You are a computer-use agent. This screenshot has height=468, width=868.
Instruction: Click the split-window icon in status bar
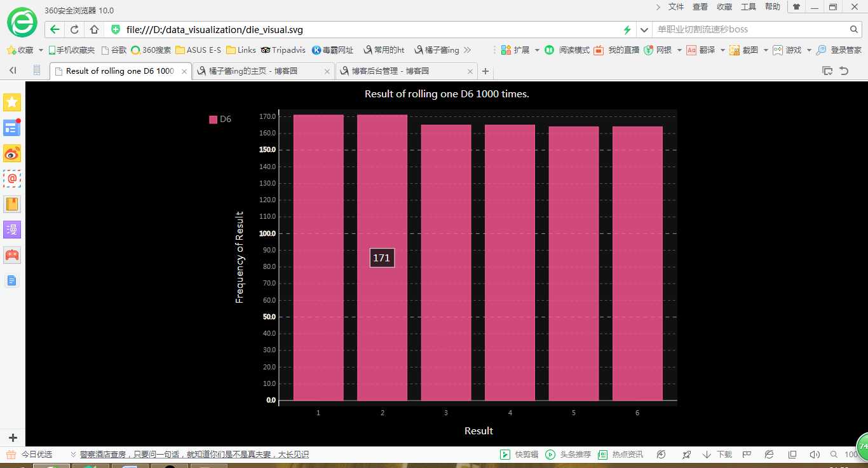click(792, 455)
